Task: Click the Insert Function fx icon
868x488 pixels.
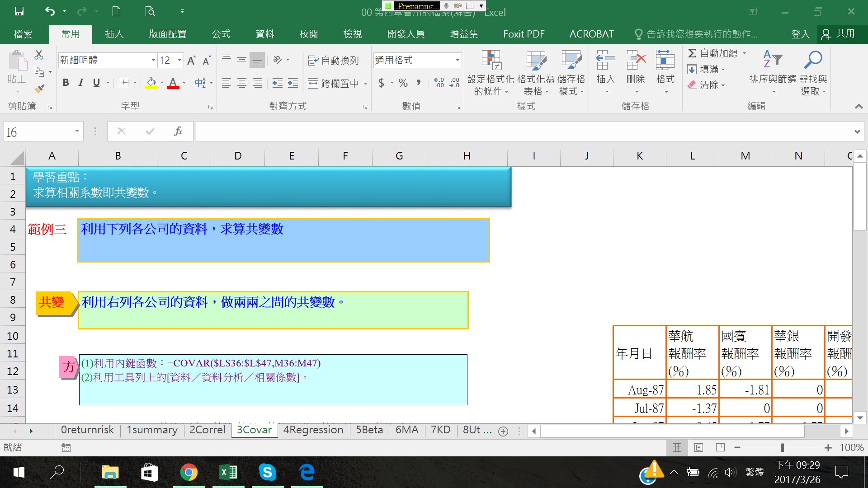Action: click(x=178, y=131)
